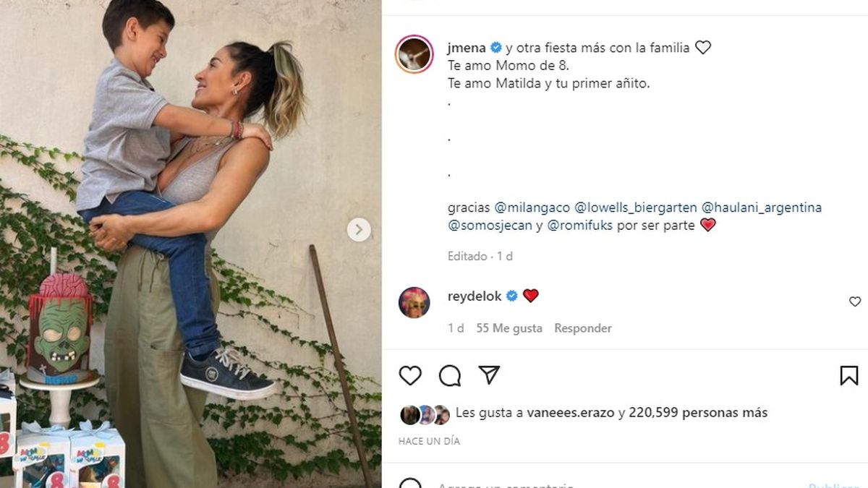
Task: Save the post with the bookmark icon
Action: point(849,375)
